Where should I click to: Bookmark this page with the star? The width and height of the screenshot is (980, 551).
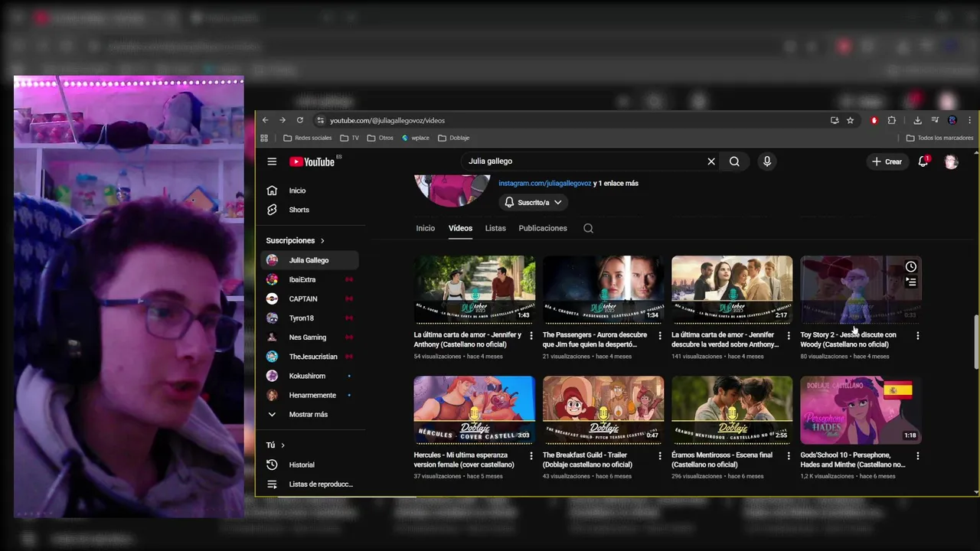[850, 120]
